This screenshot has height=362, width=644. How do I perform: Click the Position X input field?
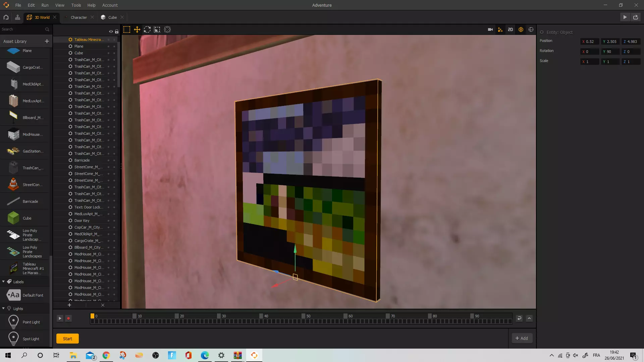(590, 42)
